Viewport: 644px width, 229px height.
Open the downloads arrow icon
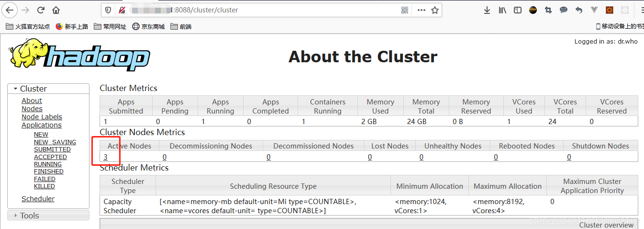(x=487, y=10)
